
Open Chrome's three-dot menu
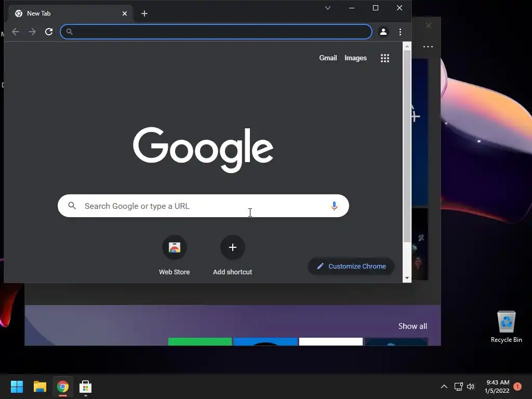(x=401, y=32)
